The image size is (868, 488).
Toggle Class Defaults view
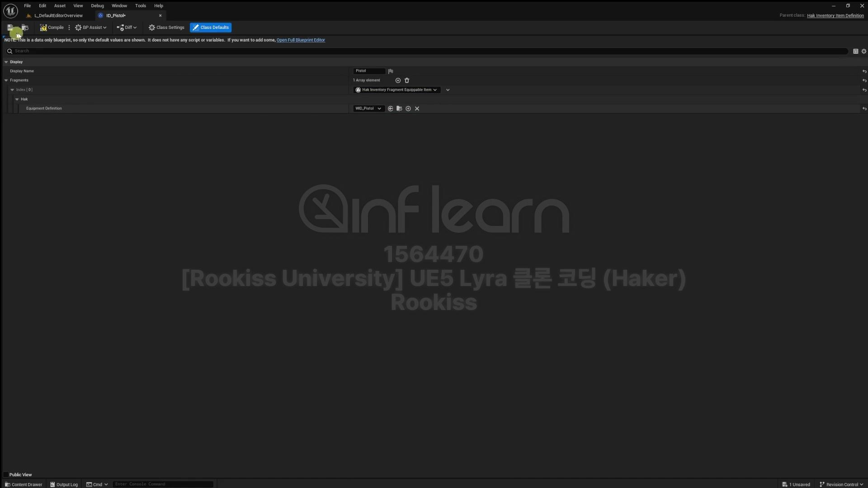pos(211,28)
